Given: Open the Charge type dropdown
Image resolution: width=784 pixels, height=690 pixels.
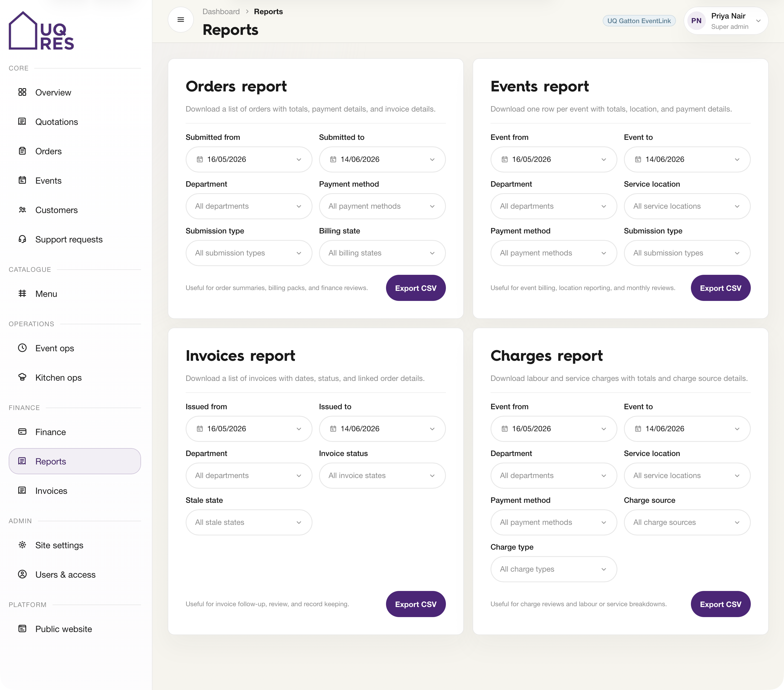Looking at the screenshot, I should point(553,569).
